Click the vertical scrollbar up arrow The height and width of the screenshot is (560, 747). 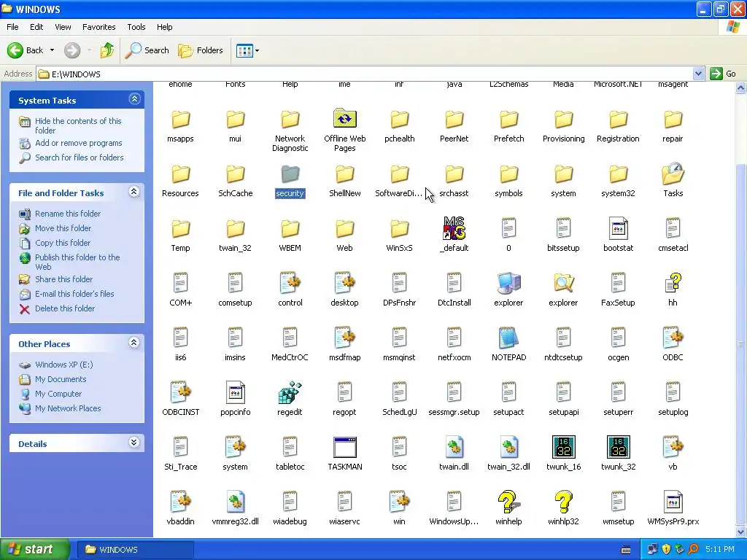(x=741, y=87)
